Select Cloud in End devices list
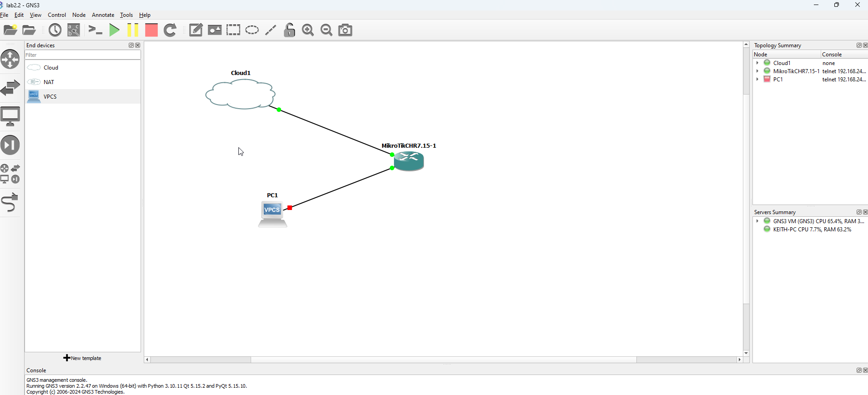 (x=83, y=67)
